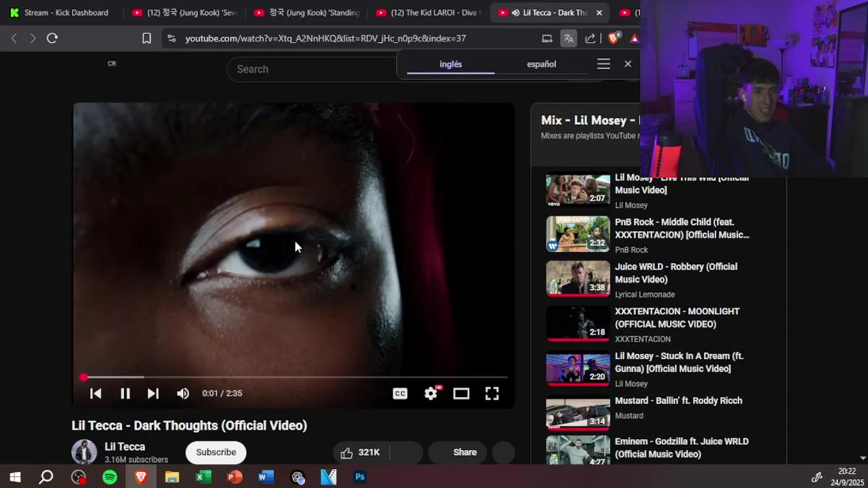The height and width of the screenshot is (488, 868).
Task: Open PnB Rock - Middle Child video title
Action: pyautogui.click(x=682, y=228)
